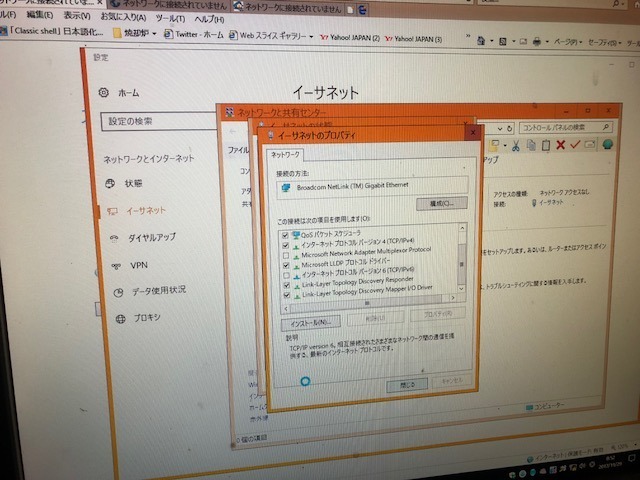Click the list scroll down arrow
The width and height of the screenshot is (640, 480).
coord(462,289)
